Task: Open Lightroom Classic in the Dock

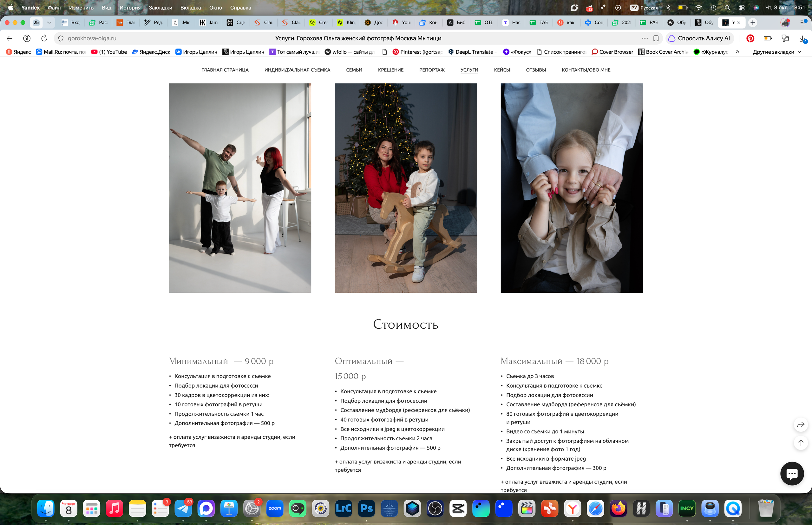Action: click(x=344, y=509)
